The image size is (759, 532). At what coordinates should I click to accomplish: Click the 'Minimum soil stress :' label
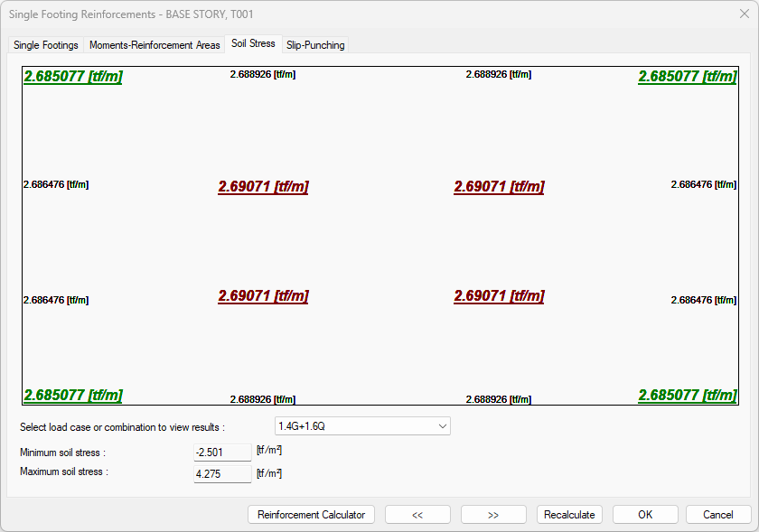click(63, 453)
